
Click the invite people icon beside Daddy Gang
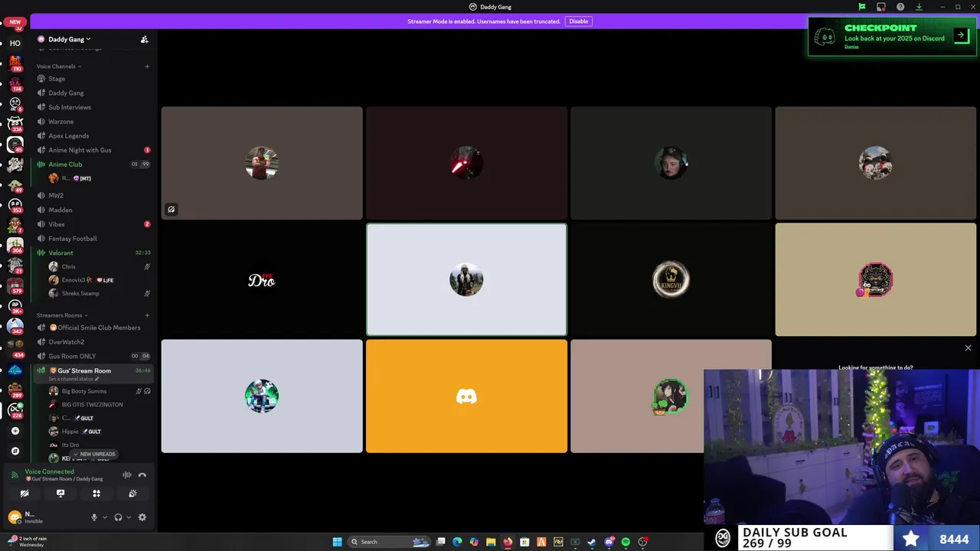(x=144, y=39)
